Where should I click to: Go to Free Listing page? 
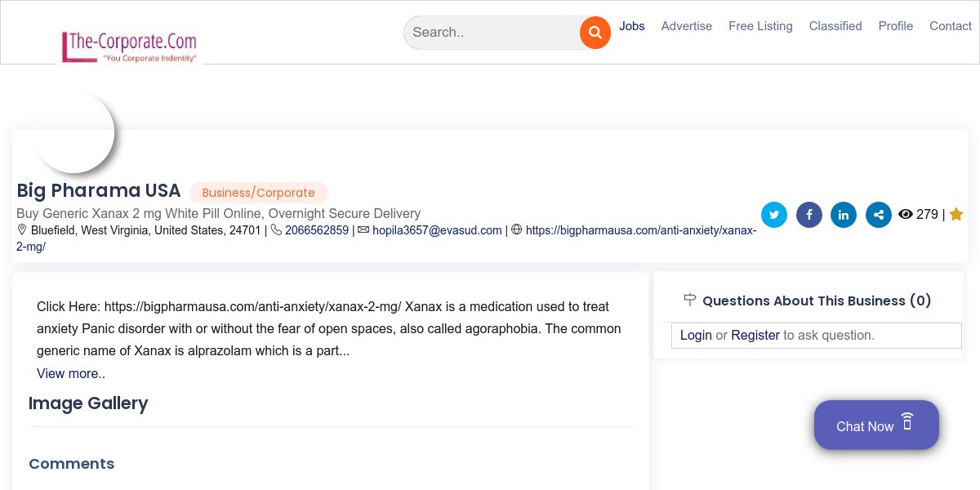(760, 26)
